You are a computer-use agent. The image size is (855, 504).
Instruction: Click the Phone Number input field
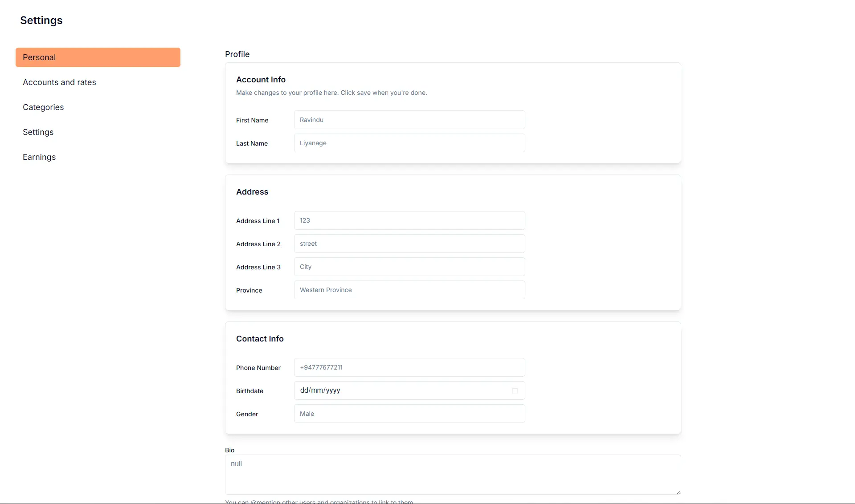[409, 367]
